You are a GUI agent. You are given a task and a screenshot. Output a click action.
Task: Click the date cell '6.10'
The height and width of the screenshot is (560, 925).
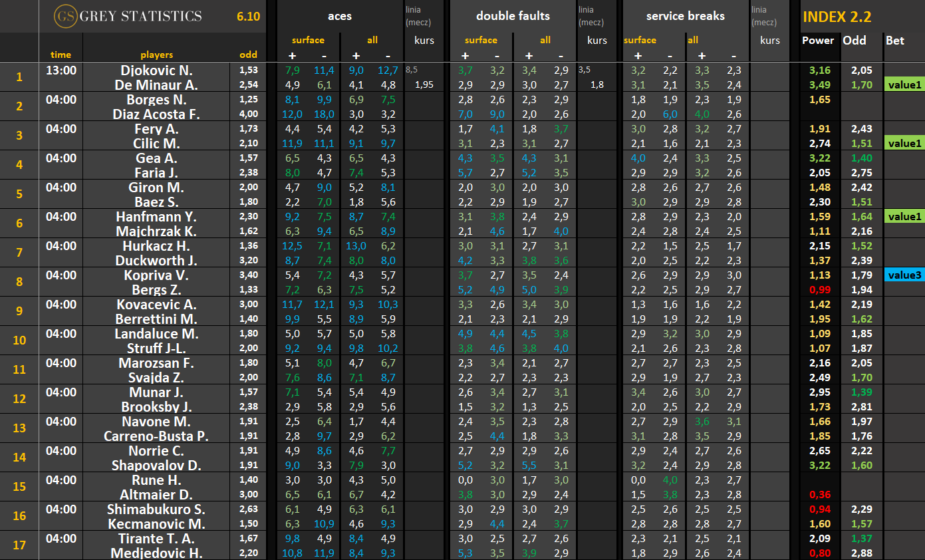click(x=248, y=16)
